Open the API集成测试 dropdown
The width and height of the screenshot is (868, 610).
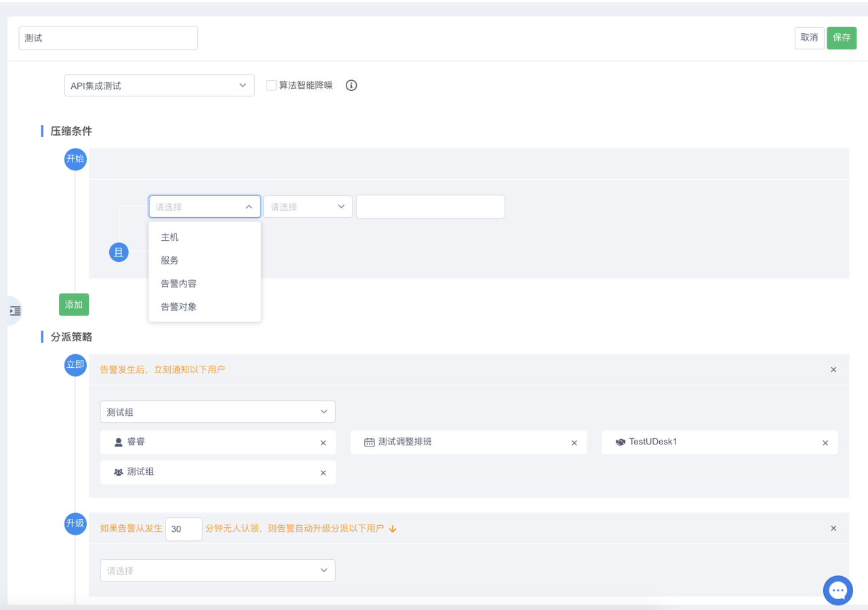159,85
